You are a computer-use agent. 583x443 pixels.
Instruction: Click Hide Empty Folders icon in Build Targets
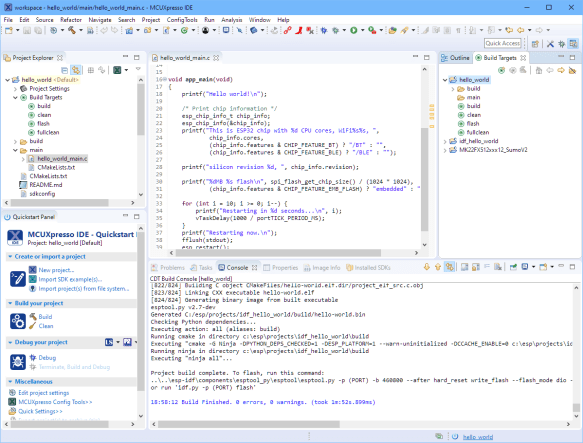572,70
